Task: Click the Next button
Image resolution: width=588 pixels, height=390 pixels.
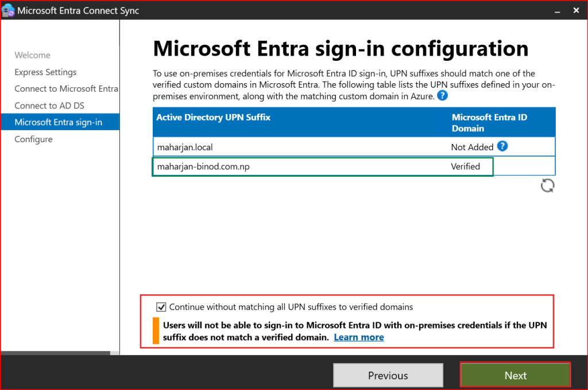Action: click(515, 376)
